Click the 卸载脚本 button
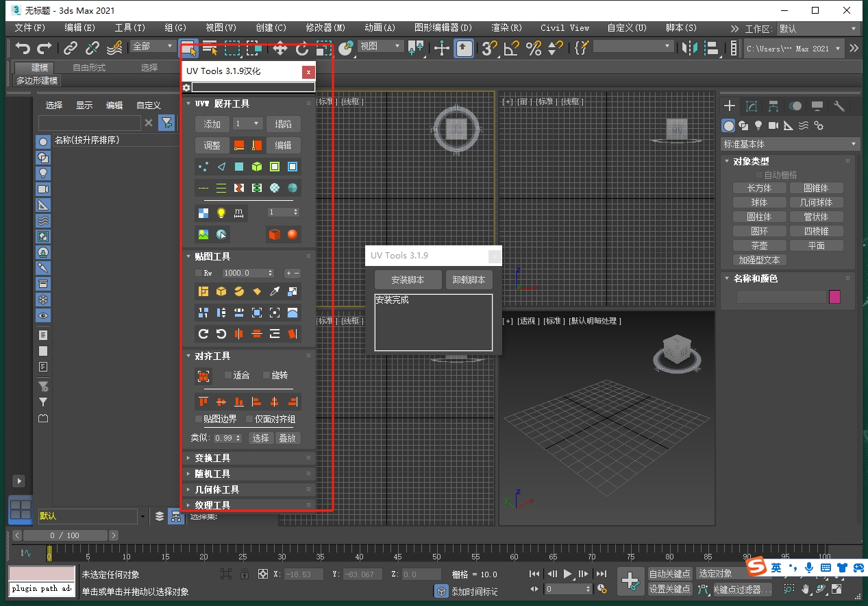Screen dimensions: 868x606 [469, 280]
